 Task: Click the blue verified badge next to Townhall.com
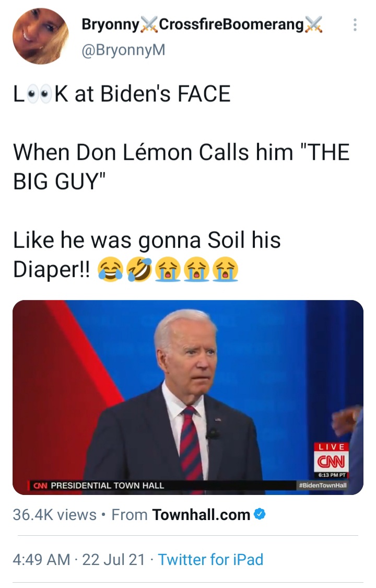pyautogui.click(x=260, y=514)
